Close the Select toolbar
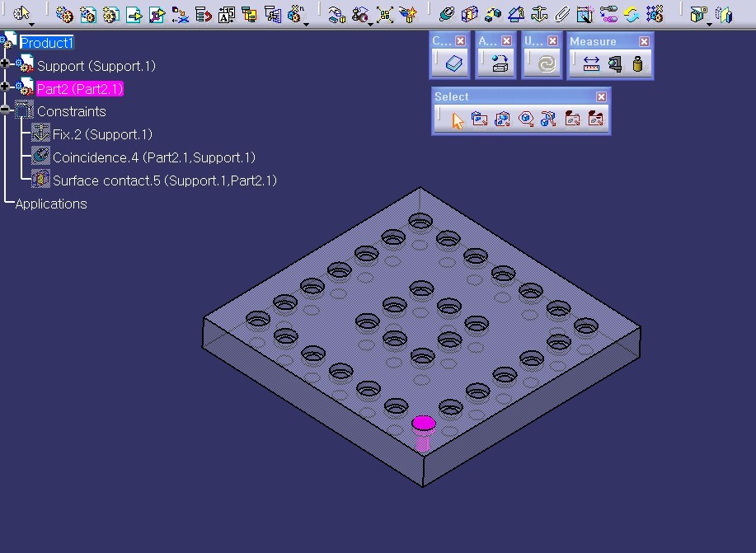The height and width of the screenshot is (553, 756). 601,96
